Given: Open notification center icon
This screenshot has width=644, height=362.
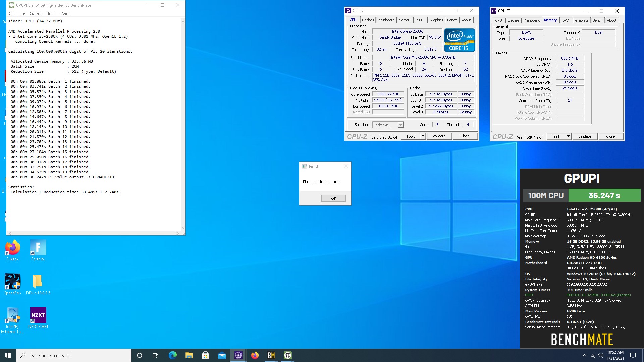Looking at the screenshot, I should tap(633, 355).
